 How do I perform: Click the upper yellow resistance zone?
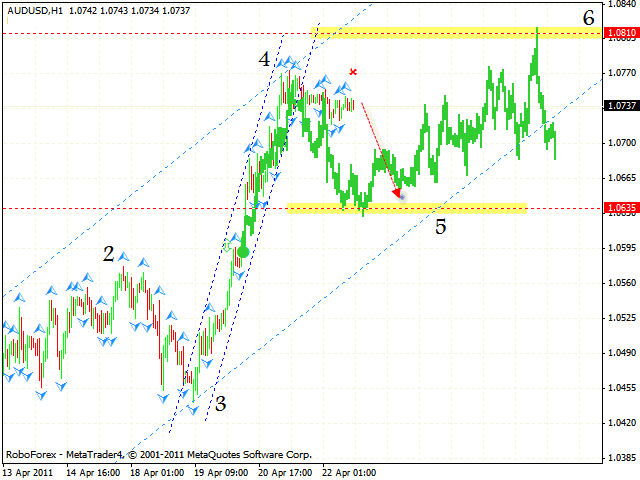(456, 33)
